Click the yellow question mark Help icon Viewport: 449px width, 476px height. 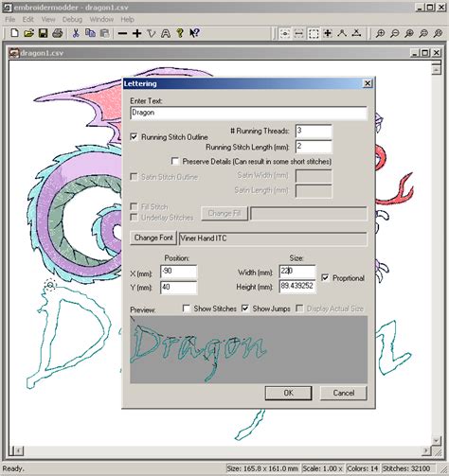coord(180,33)
